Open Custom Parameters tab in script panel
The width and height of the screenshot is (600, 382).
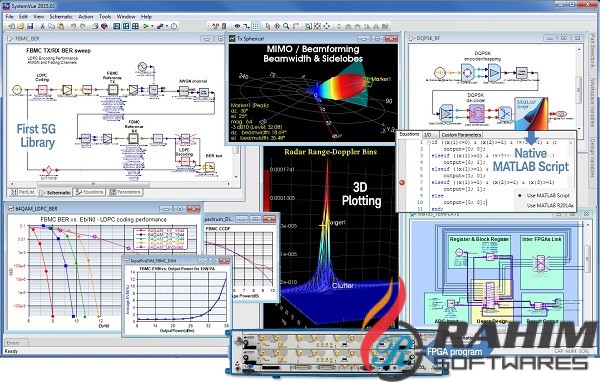tap(461, 134)
